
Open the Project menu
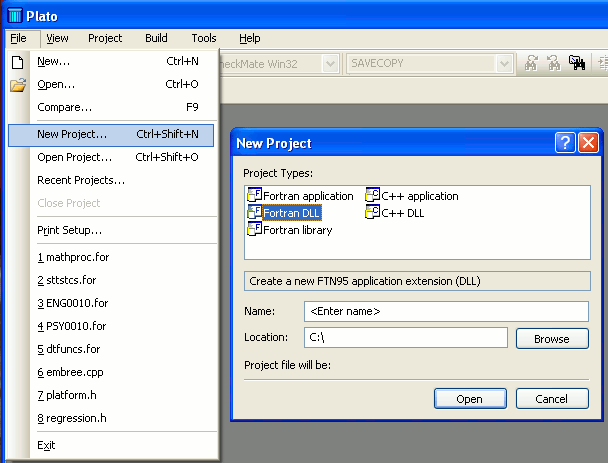[x=105, y=38]
